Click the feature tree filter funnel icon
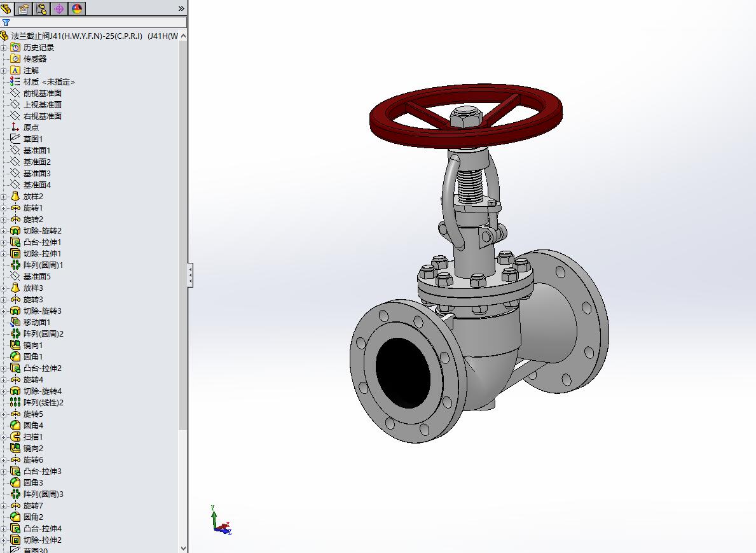 click(x=6, y=22)
